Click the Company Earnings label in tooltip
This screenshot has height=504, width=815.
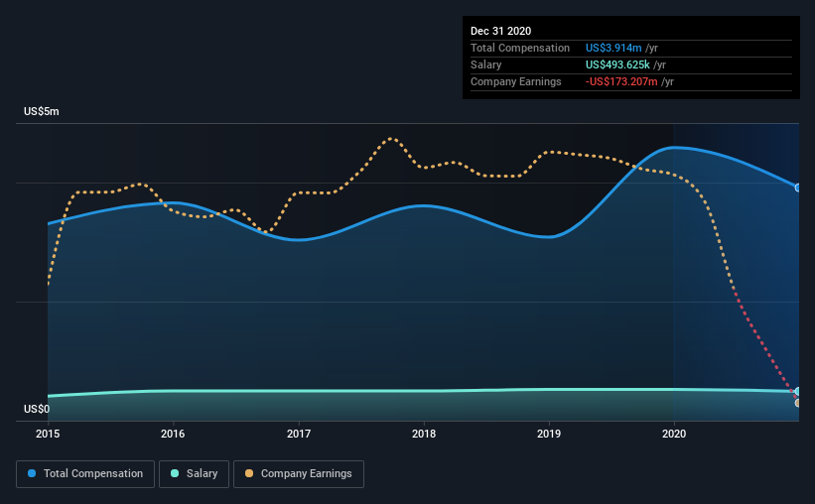(x=515, y=81)
